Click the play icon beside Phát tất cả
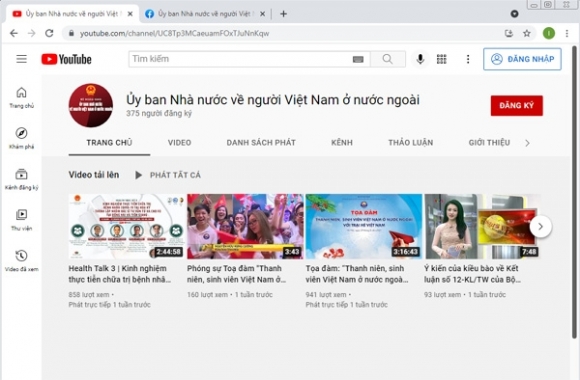580x380 pixels. click(138, 175)
